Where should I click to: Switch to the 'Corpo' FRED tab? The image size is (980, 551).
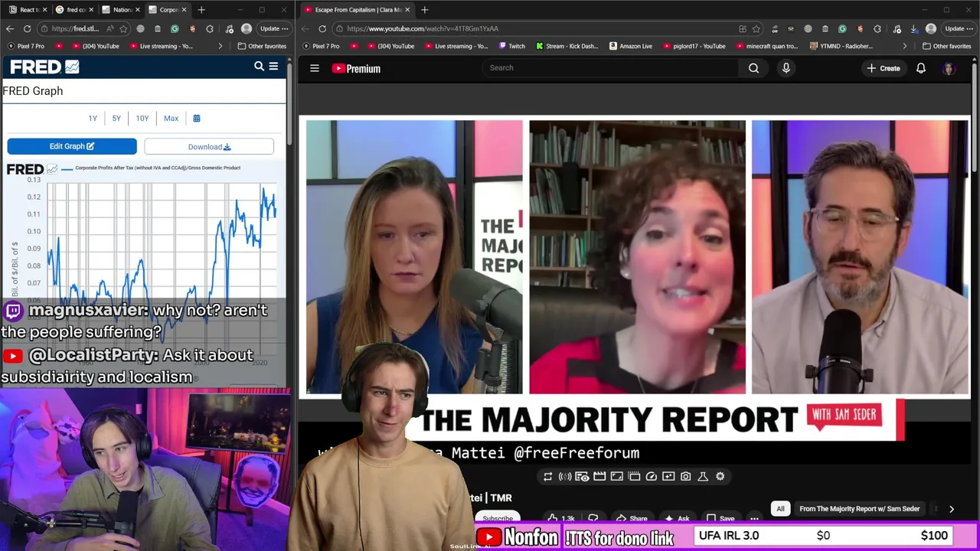pyautogui.click(x=167, y=10)
